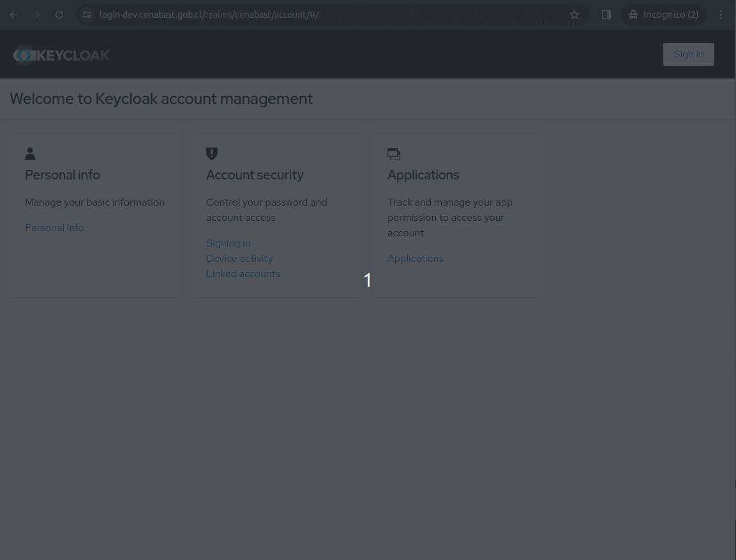Click the site information icon in address bar
Image resolution: width=736 pixels, height=560 pixels.
tap(86, 14)
